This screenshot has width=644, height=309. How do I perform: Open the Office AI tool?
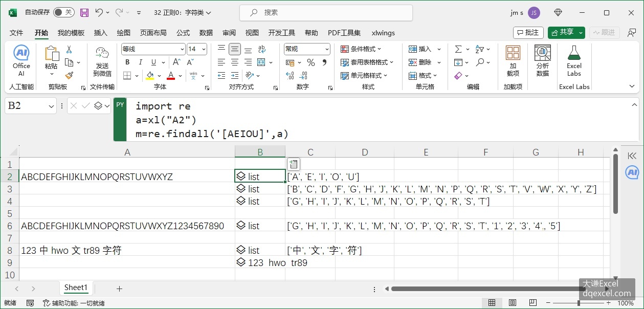tap(21, 61)
